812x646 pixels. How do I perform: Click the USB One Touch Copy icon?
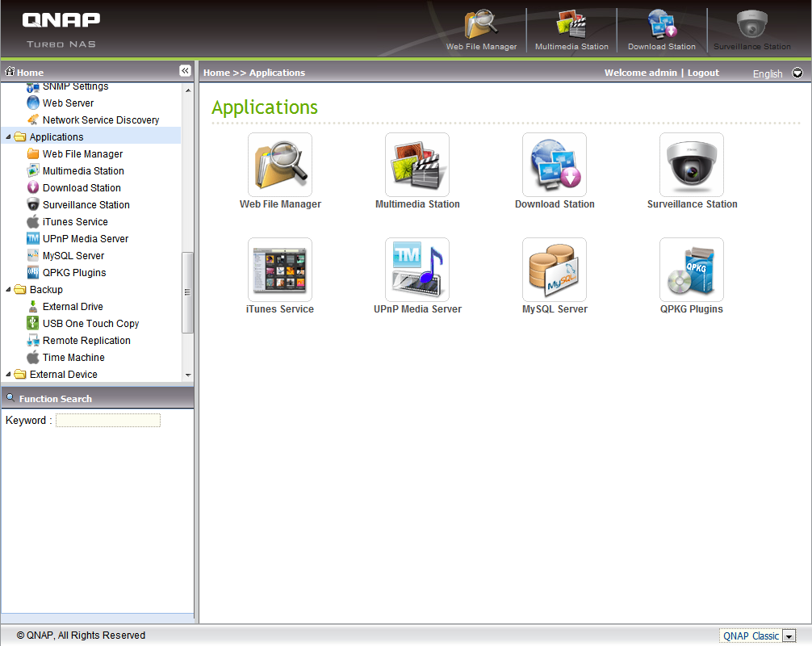(x=33, y=323)
